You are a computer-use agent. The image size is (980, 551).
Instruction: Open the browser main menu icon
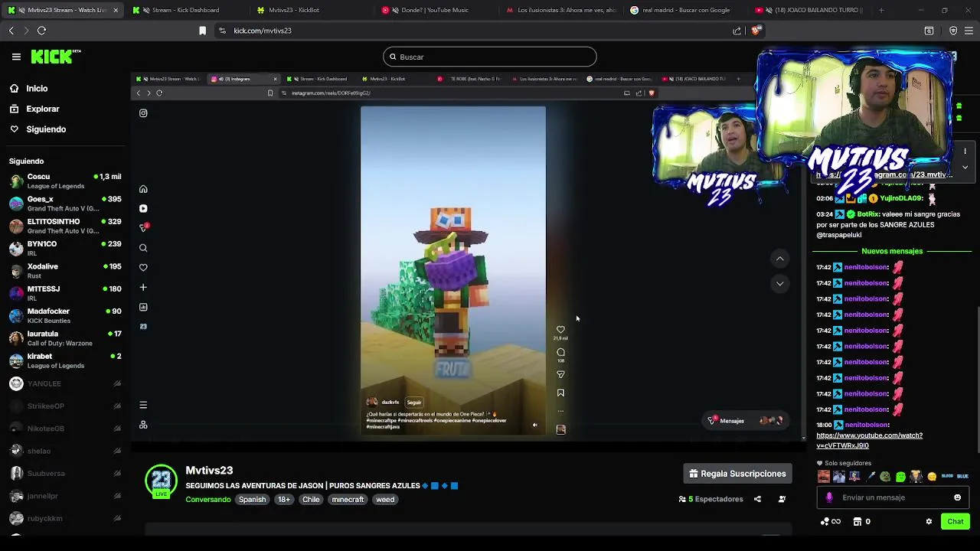tap(969, 31)
